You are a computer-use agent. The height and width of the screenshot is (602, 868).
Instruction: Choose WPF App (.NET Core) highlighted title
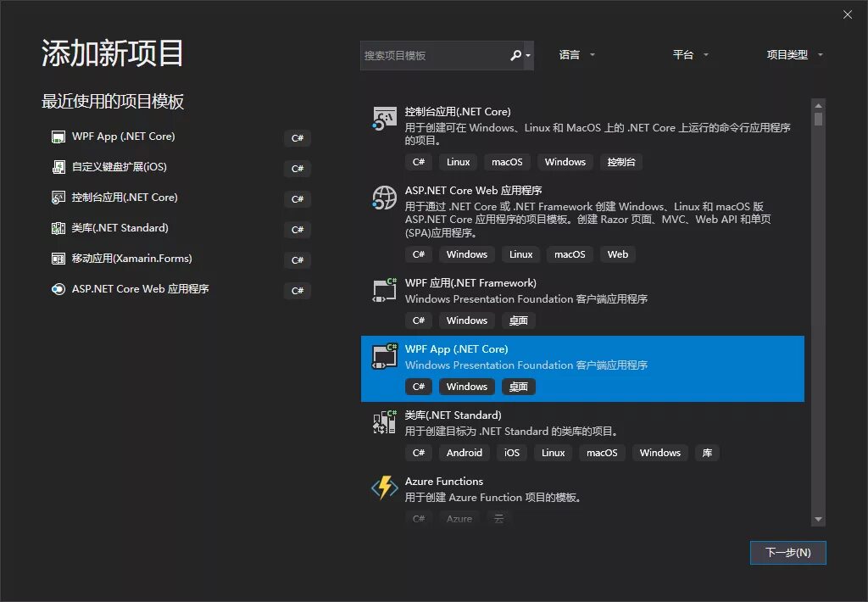[456, 348]
